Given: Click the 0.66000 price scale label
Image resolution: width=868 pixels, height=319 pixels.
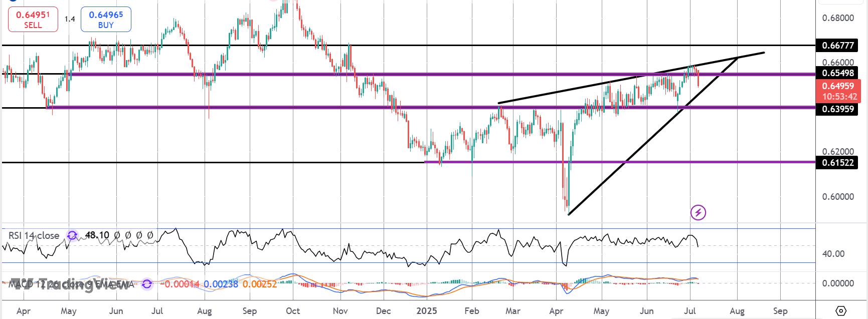Looking at the screenshot, I should pyautogui.click(x=837, y=63).
